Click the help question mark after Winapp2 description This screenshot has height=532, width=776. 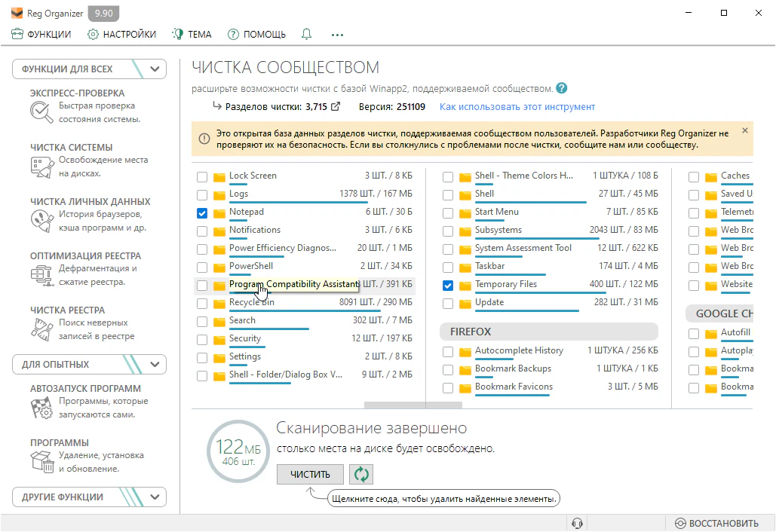pyautogui.click(x=561, y=88)
